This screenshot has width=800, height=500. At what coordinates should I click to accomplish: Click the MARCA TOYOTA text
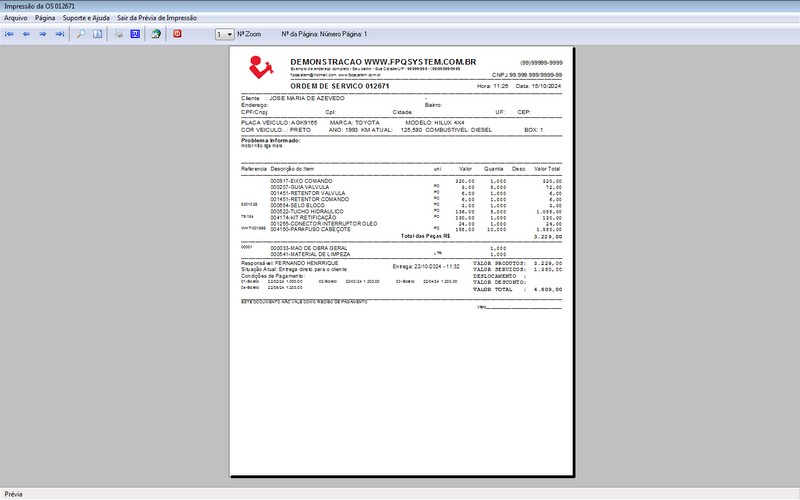pos(355,123)
